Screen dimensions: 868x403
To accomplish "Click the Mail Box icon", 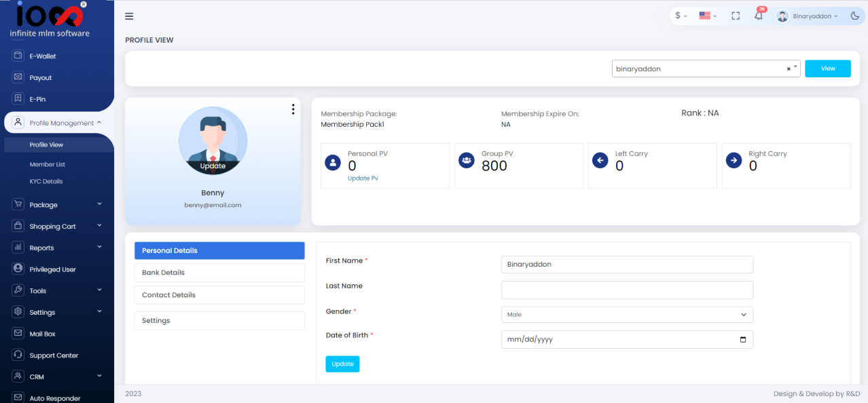I will (17, 333).
